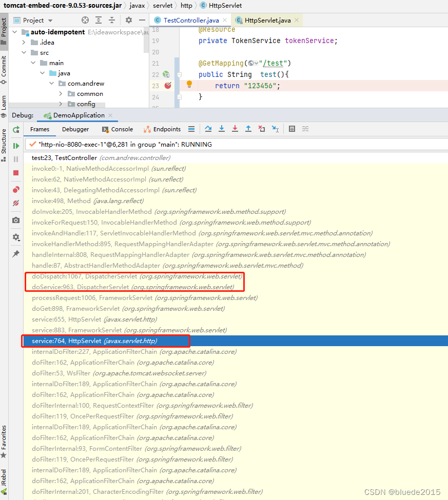Close the DemoApplication debug tab
Screen dimensions: 448x500
110,115
